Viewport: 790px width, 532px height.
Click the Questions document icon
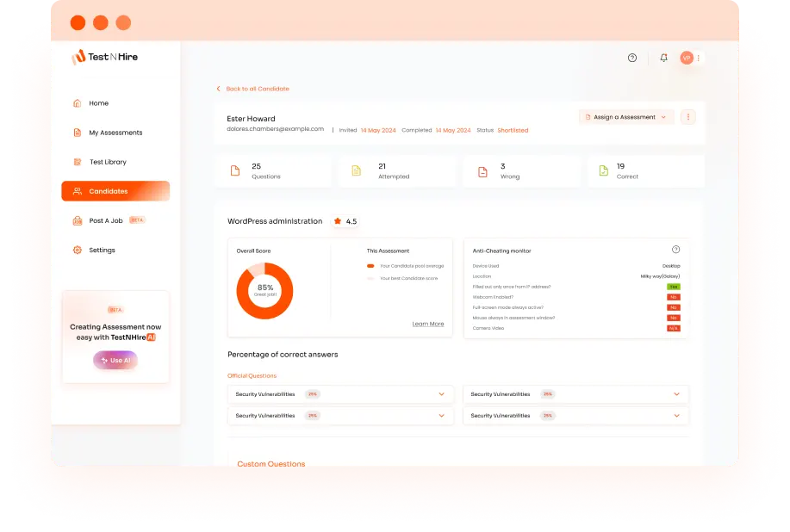pos(235,171)
